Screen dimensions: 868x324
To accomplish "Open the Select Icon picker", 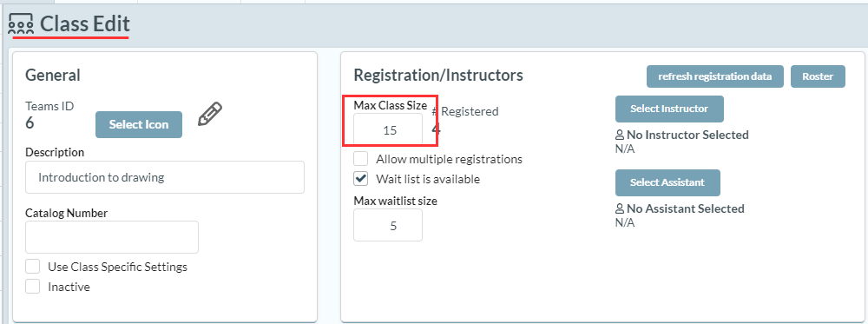I will tap(139, 124).
